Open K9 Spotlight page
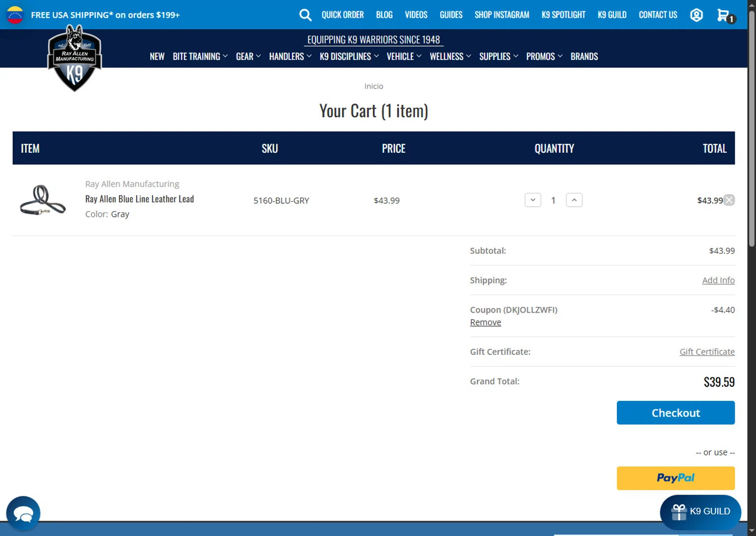 [x=563, y=15]
